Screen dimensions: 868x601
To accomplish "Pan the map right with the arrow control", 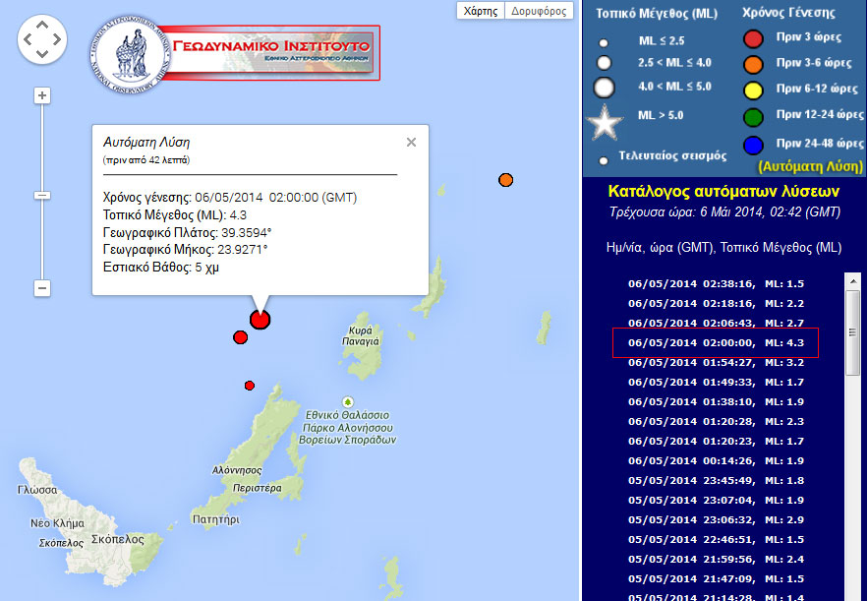I will 58,40.
